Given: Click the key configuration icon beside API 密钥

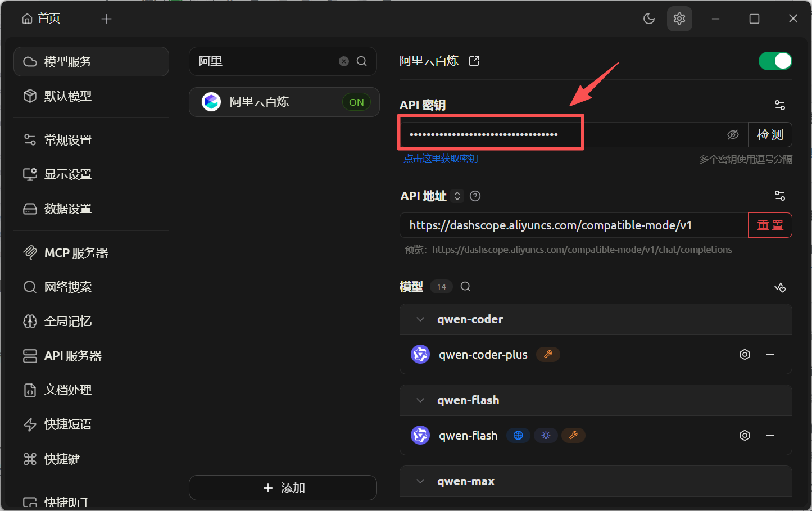Looking at the screenshot, I should pos(779,105).
